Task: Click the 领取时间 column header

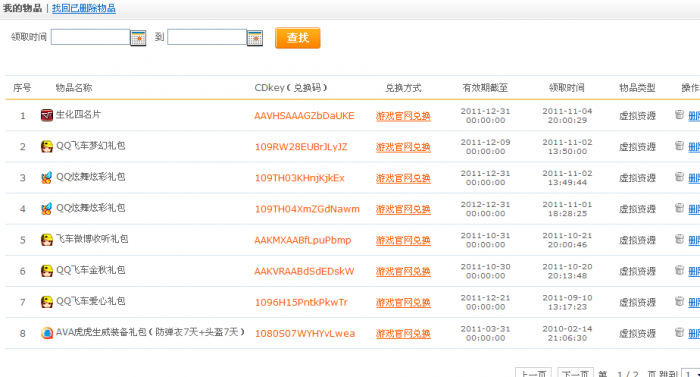Action: click(x=567, y=88)
